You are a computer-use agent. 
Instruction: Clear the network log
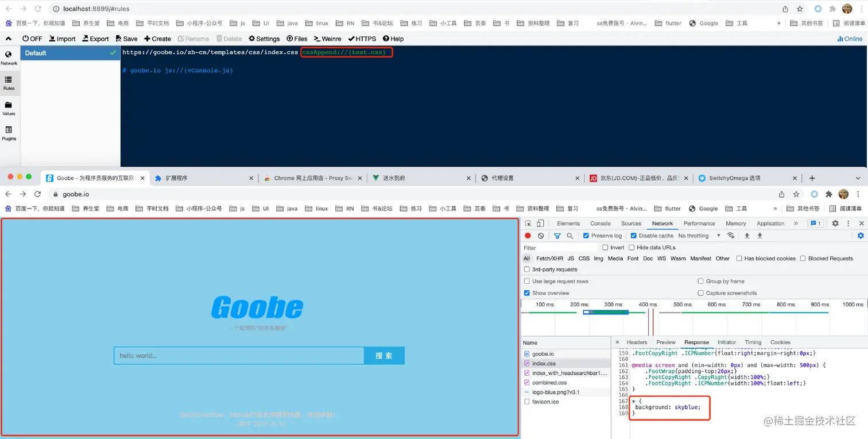click(x=541, y=236)
